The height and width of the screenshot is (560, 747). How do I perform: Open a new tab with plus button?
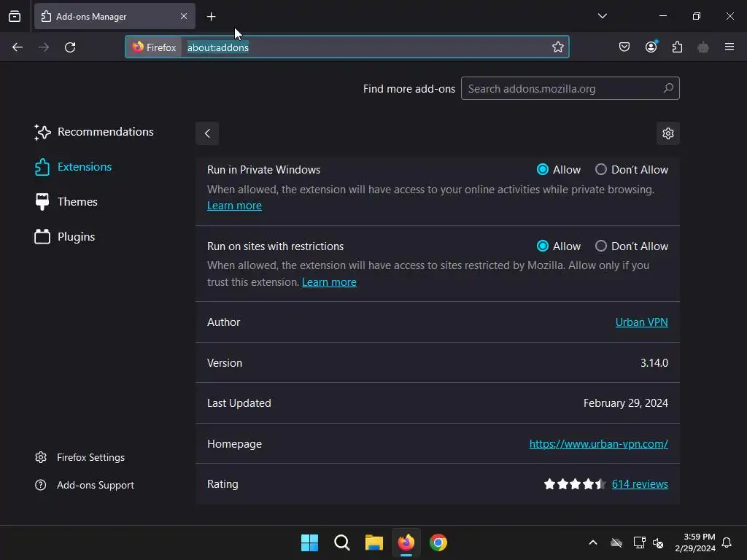click(x=211, y=17)
